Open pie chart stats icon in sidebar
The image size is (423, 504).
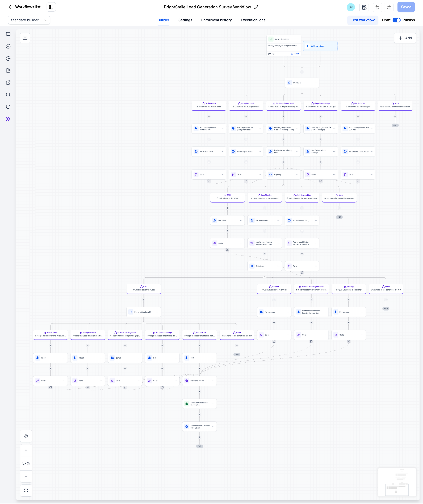pyautogui.click(x=8, y=59)
